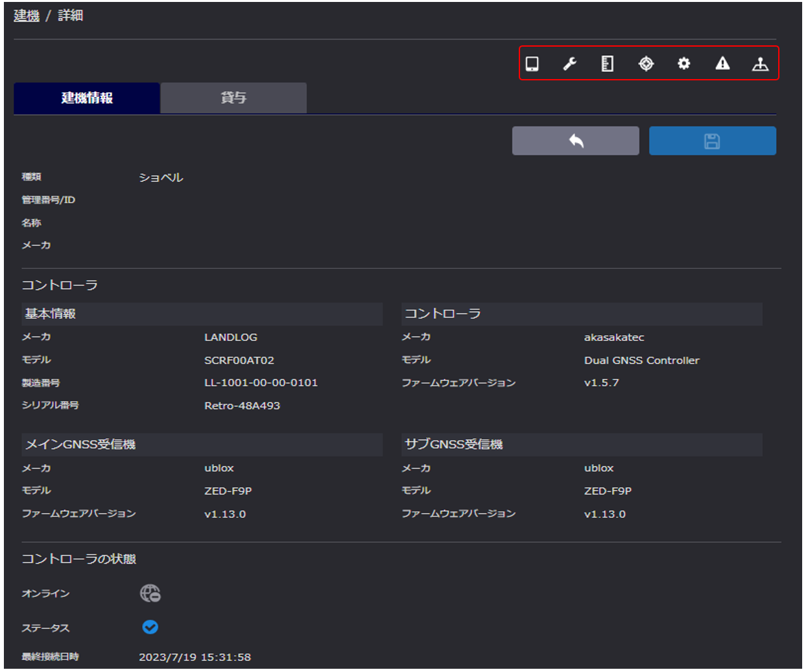Click the blue save button
Screen dimensions: 808x672
tap(713, 141)
